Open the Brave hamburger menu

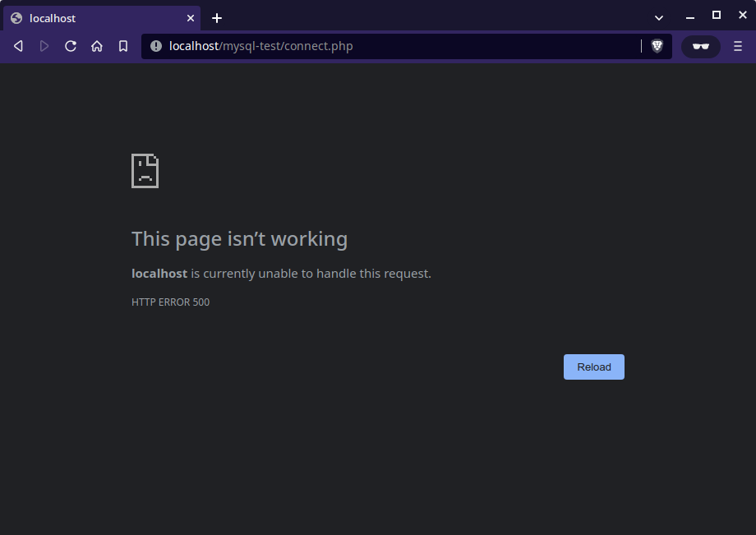737,46
